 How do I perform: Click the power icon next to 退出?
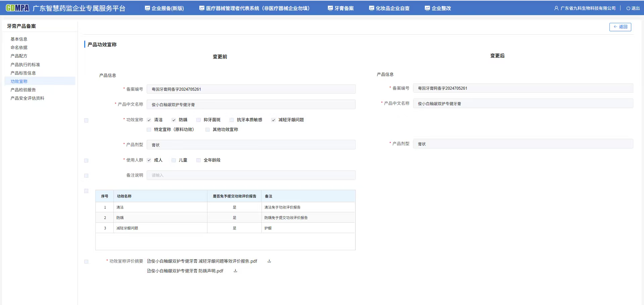pyautogui.click(x=628, y=8)
